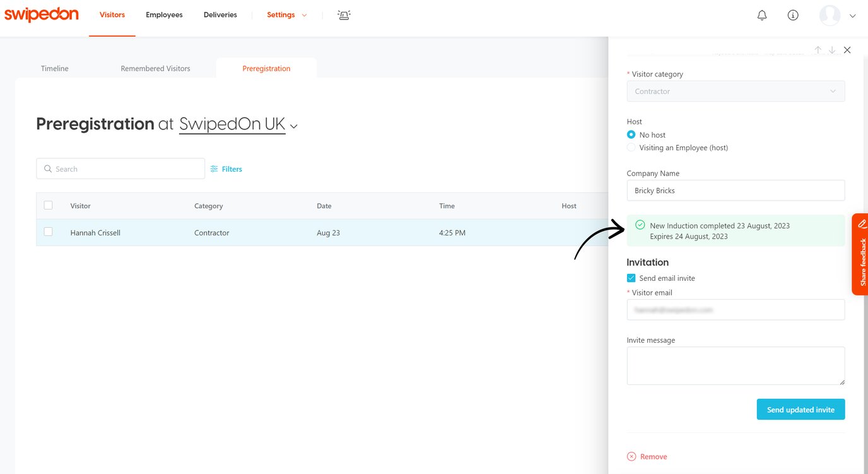Open the Settings menu chevron
Screen dimensions: 868x474
pos(303,15)
